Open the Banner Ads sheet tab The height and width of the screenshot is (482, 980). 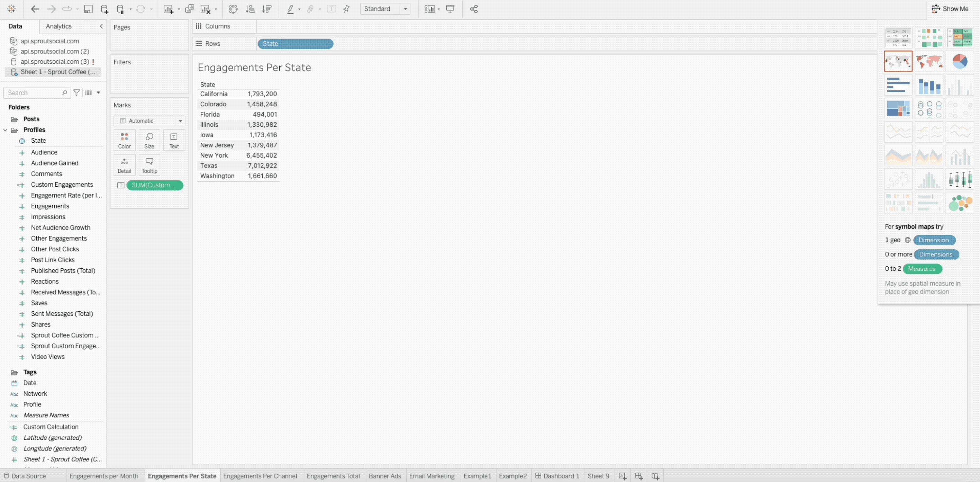(x=384, y=476)
